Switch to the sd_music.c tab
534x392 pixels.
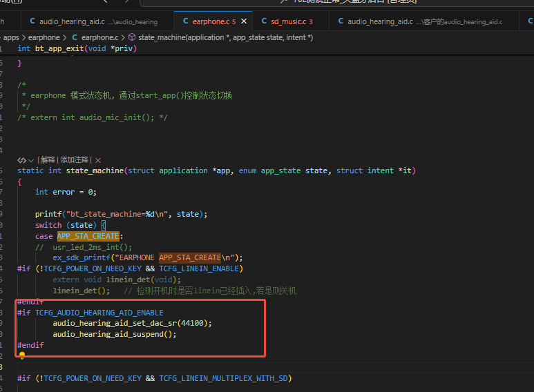click(291, 21)
